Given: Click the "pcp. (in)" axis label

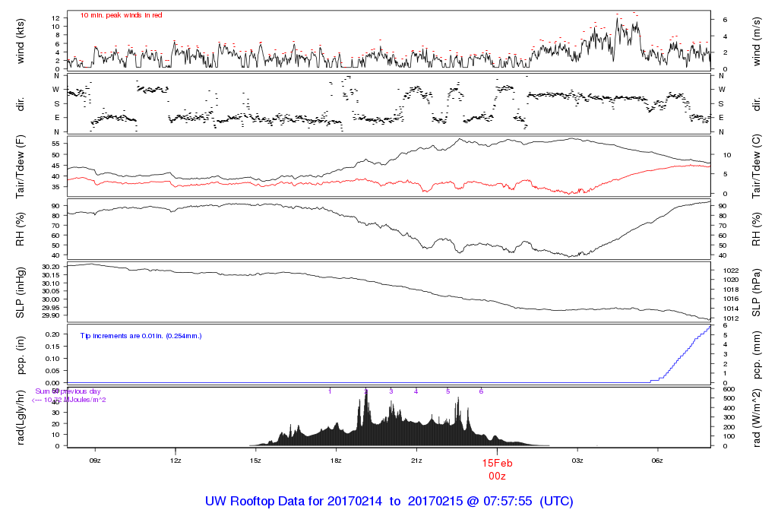Looking at the screenshot, I should pos(21,356).
